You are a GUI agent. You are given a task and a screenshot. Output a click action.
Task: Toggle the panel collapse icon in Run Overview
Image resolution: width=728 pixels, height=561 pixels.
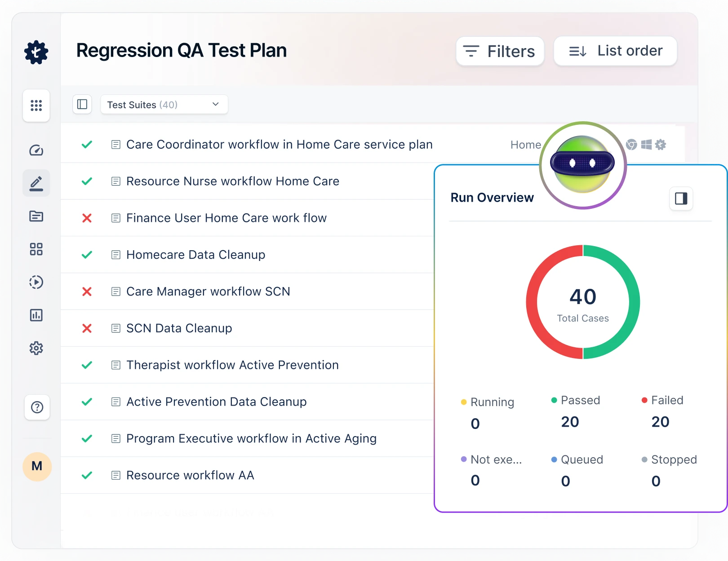pyautogui.click(x=681, y=199)
